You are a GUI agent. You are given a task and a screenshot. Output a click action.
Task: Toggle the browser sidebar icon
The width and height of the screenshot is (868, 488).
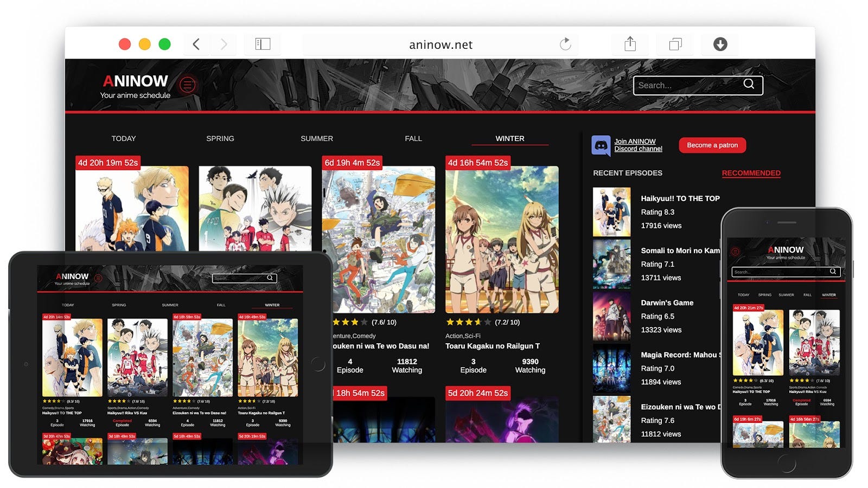tap(263, 44)
